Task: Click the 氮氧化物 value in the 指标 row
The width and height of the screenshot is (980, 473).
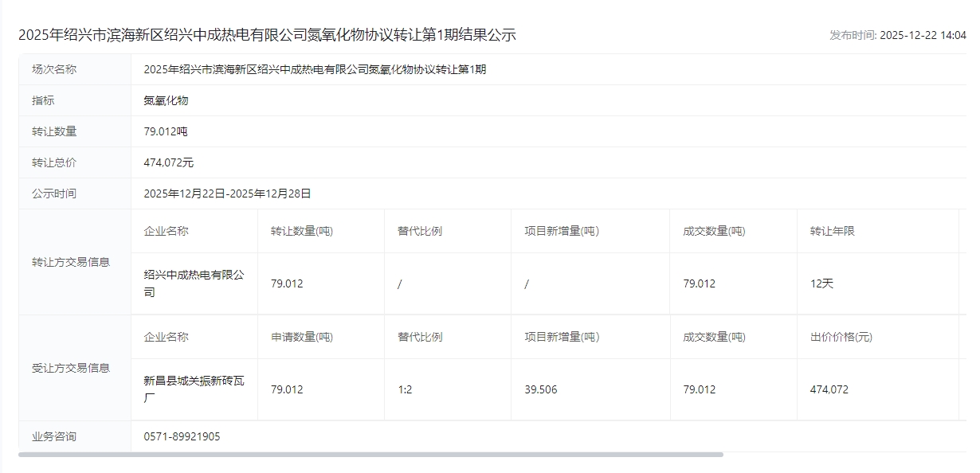Action: point(166,100)
